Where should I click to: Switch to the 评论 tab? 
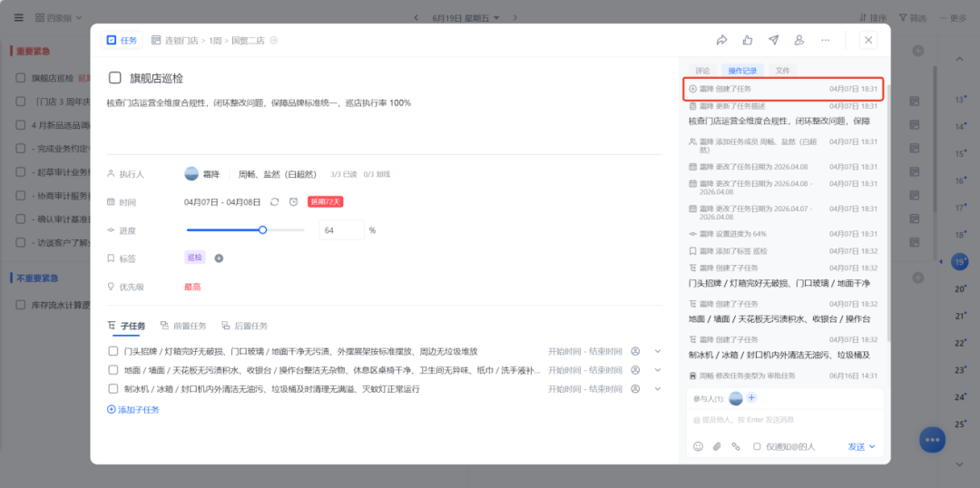702,71
